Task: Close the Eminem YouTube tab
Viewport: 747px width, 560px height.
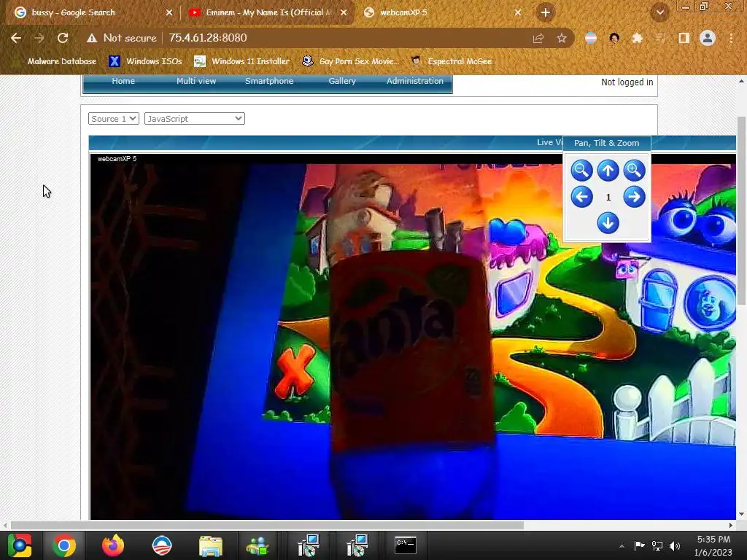Action: (344, 12)
